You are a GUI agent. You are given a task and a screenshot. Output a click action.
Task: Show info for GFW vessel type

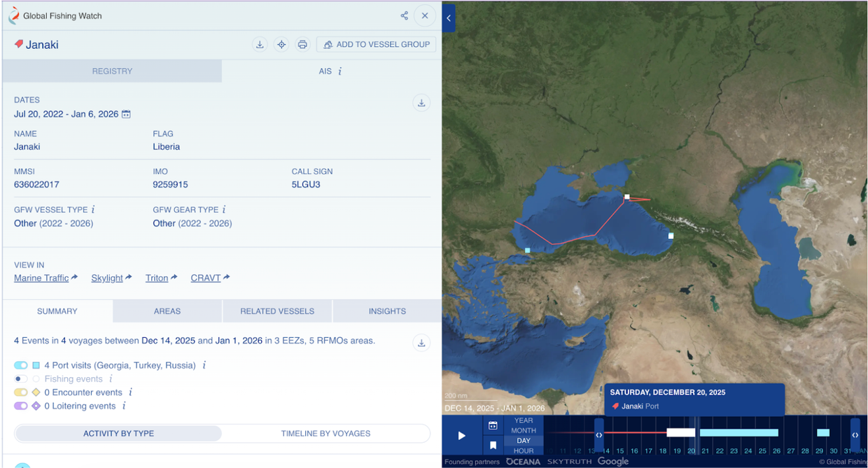93,210
